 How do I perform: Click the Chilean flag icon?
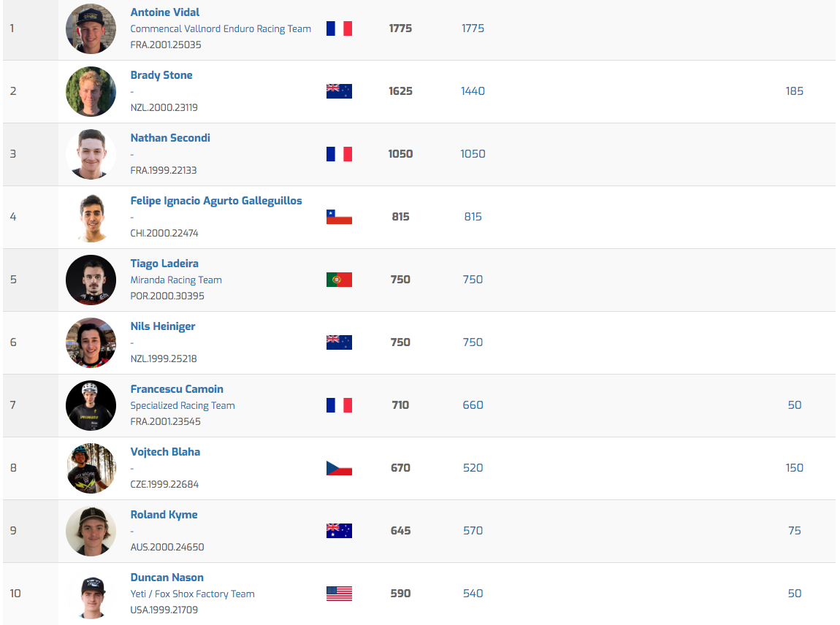coord(339,217)
